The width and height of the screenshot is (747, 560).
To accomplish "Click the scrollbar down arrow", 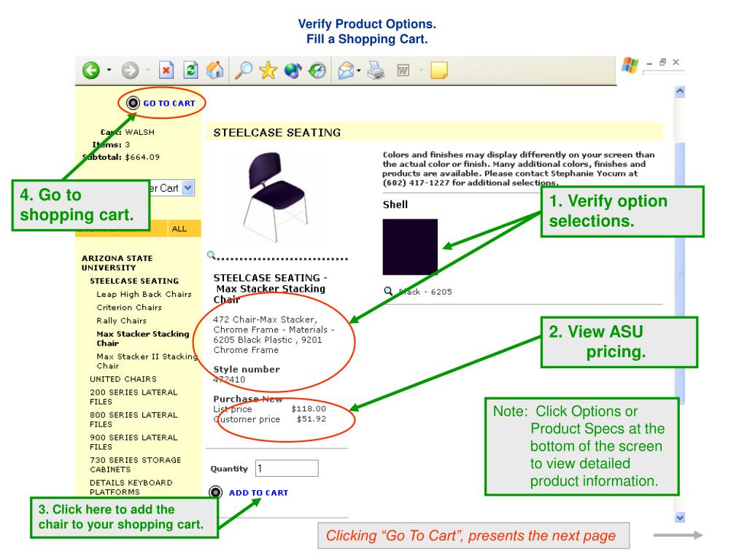I will click(680, 517).
